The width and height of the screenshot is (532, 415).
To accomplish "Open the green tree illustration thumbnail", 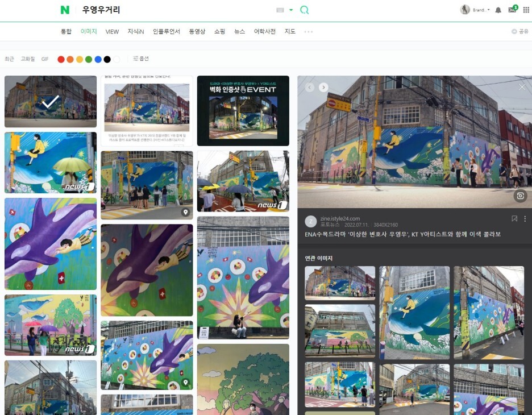I will [x=243, y=379].
